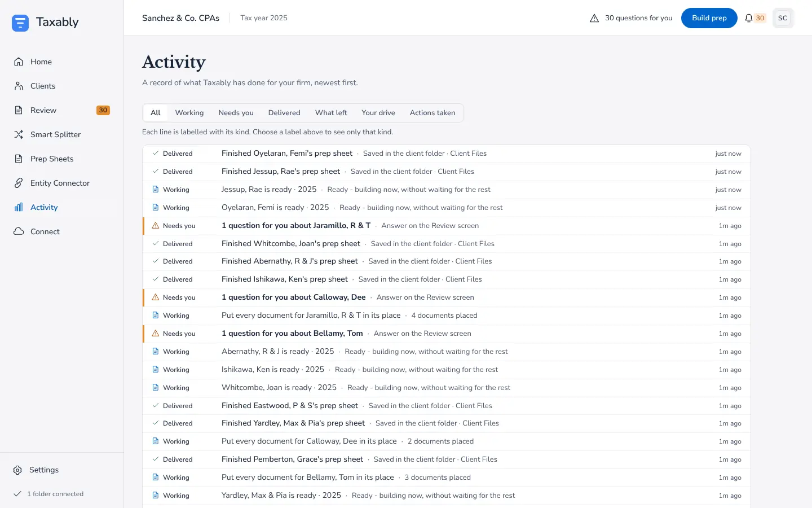The image size is (812, 508).
Task: Filter activity by Working
Action: tap(189, 113)
